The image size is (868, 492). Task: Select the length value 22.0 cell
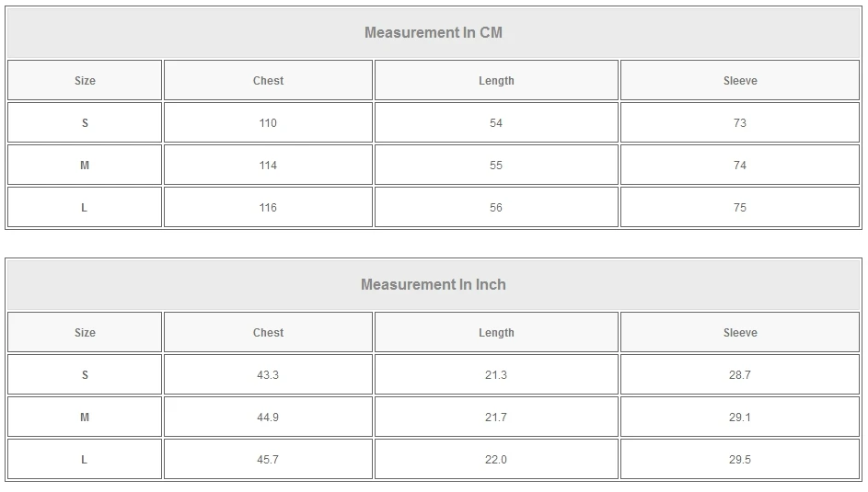click(496, 460)
